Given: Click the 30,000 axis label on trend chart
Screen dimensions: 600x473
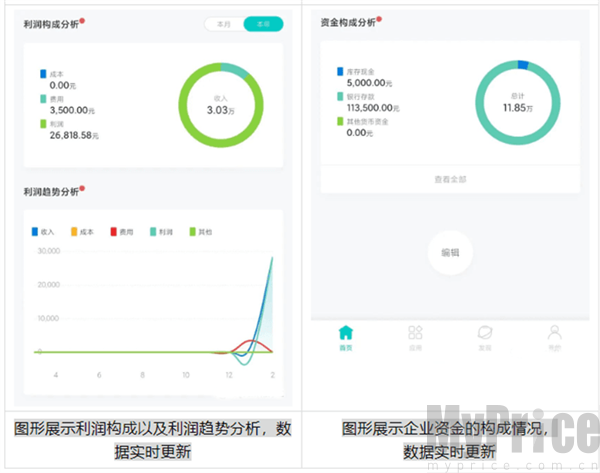Looking at the screenshot, I should tap(49, 251).
